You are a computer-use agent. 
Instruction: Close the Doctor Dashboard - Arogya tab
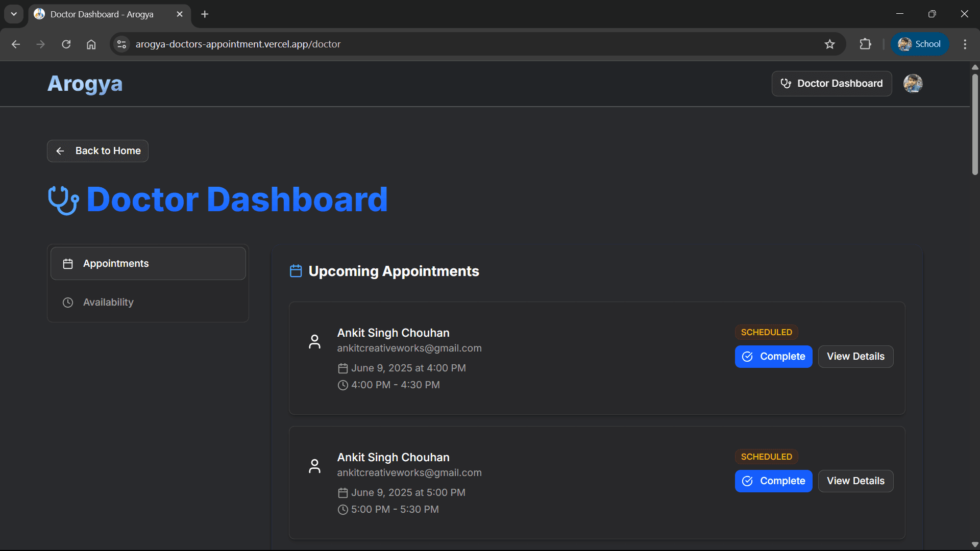180,14
